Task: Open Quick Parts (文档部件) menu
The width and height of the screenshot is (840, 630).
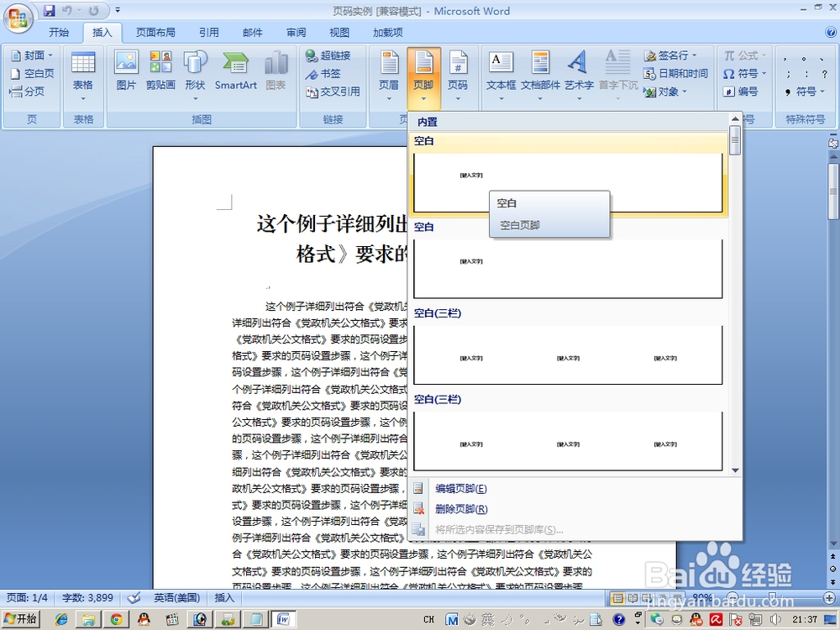Action: click(x=540, y=76)
